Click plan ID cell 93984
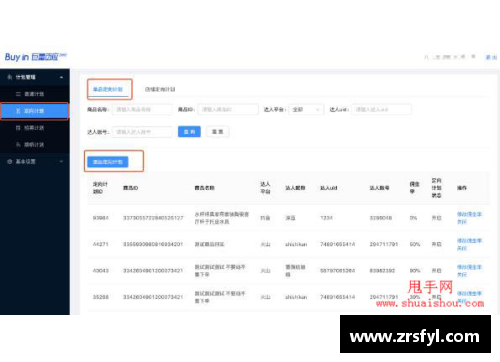The height and width of the screenshot is (362, 500). (x=101, y=218)
